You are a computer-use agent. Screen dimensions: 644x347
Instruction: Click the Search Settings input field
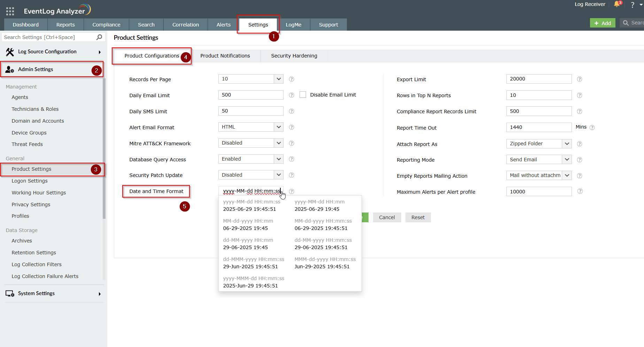[49, 37]
